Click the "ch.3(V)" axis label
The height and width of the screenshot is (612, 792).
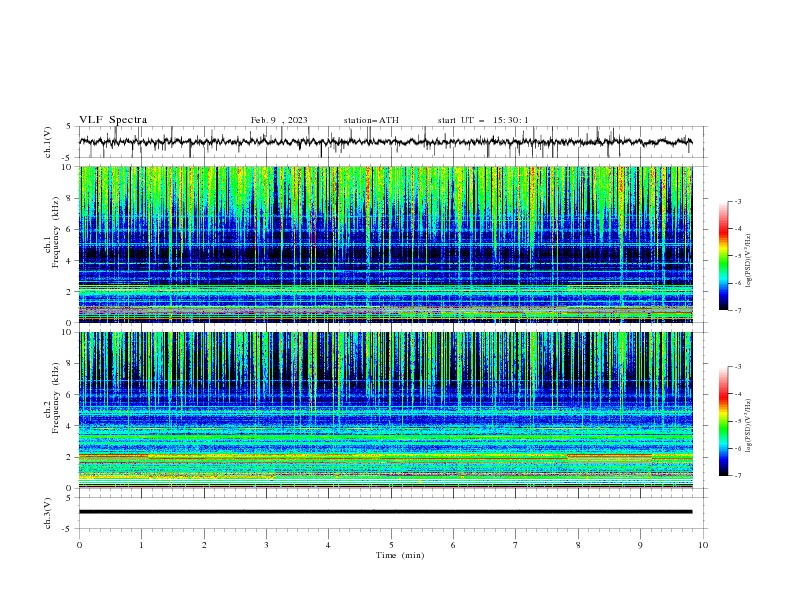(48, 513)
